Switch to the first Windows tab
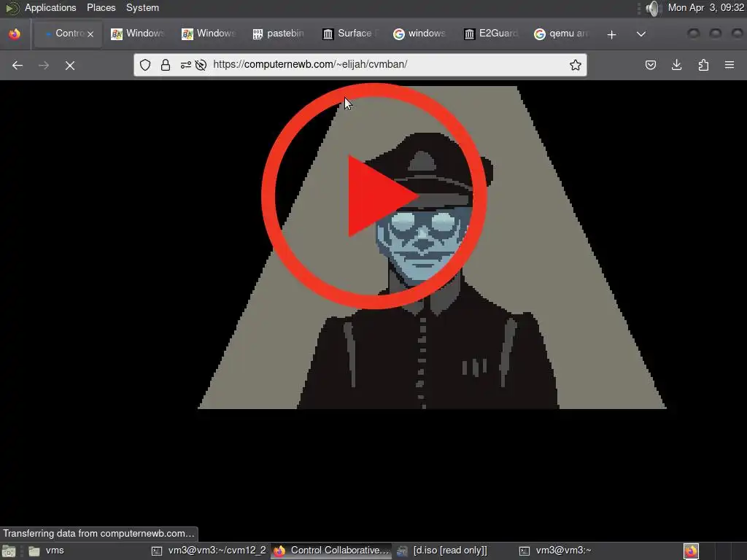 tap(138, 34)
